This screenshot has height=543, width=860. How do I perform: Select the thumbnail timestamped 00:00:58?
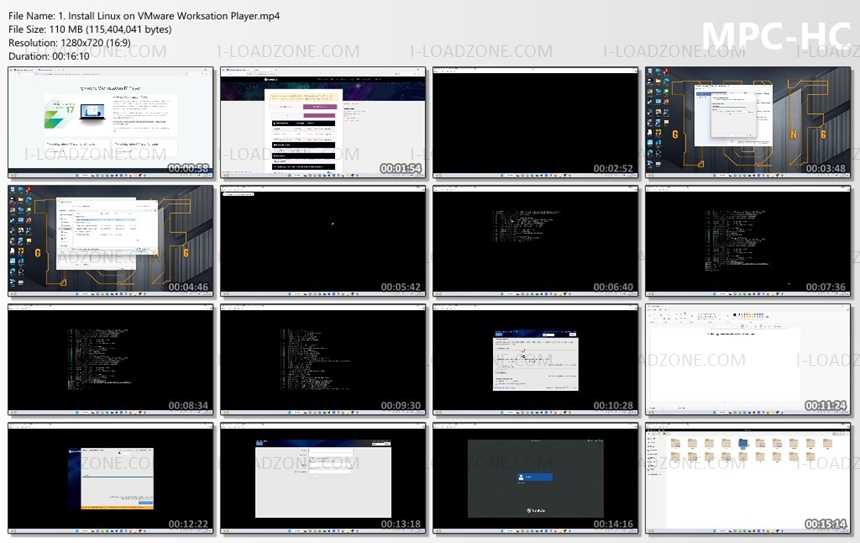[x=111, y=123]
